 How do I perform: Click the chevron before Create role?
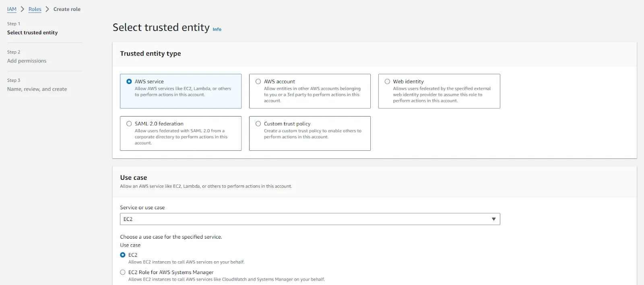pyautogui.click(x=47, y=9)
